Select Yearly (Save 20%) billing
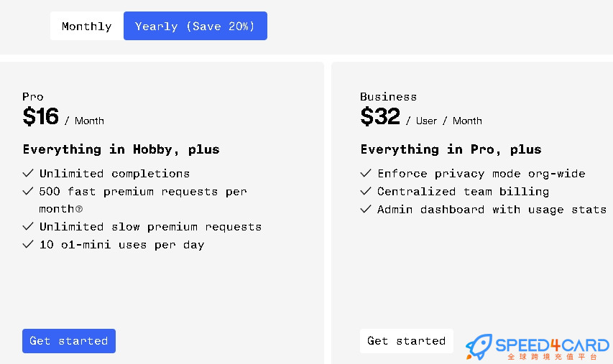 pyautogui.click(x=195, y=26)
